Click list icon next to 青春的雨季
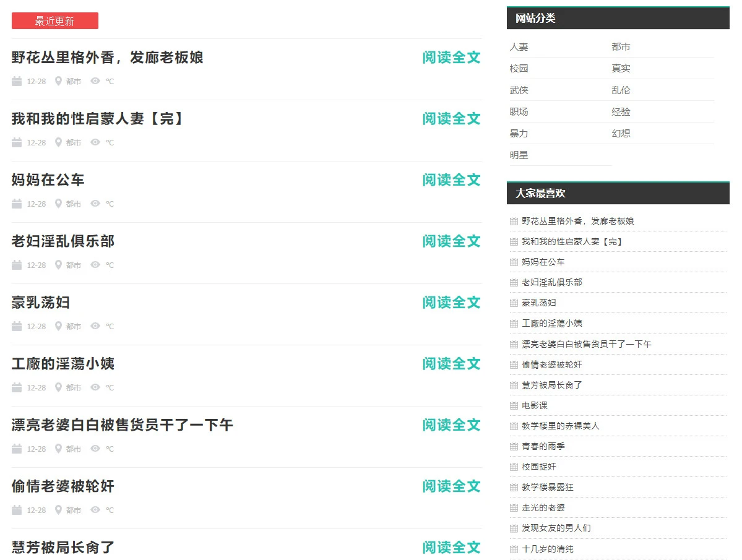The height and width of the screenshot is (560, 742). click(514, 447)
